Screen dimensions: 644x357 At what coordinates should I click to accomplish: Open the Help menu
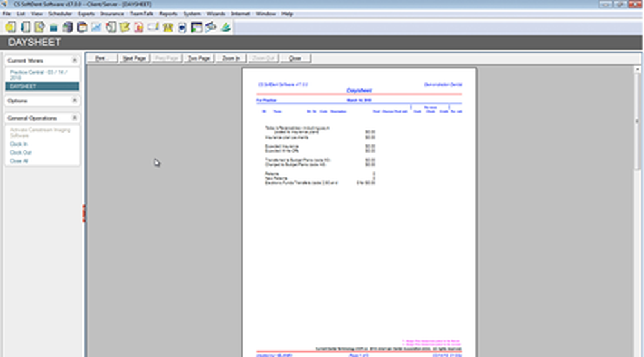click(x=287, y=14)
